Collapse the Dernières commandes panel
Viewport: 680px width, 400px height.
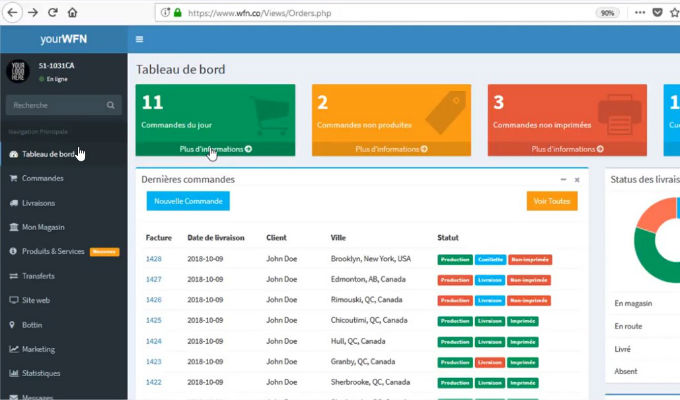coord(563,180)
